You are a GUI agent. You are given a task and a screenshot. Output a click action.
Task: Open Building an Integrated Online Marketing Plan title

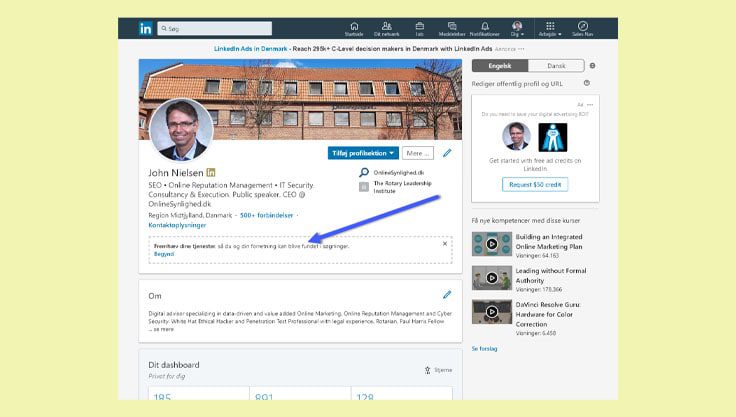(549, 242)
